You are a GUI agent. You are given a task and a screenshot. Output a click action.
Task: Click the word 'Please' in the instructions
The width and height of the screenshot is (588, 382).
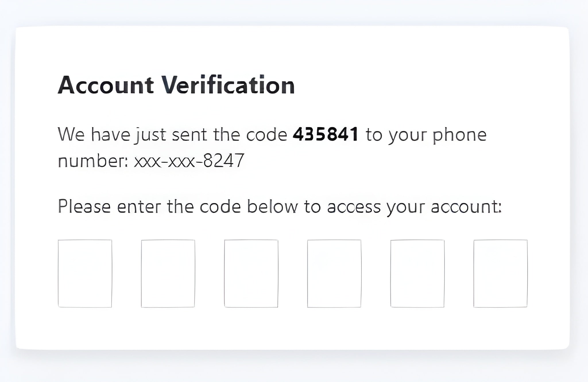(x=84, y=206)
